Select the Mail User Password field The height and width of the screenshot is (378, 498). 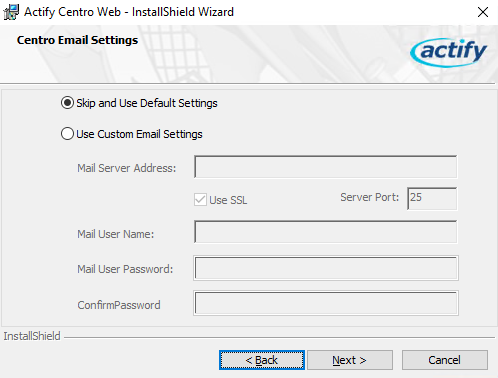click(x=326, y=268)
